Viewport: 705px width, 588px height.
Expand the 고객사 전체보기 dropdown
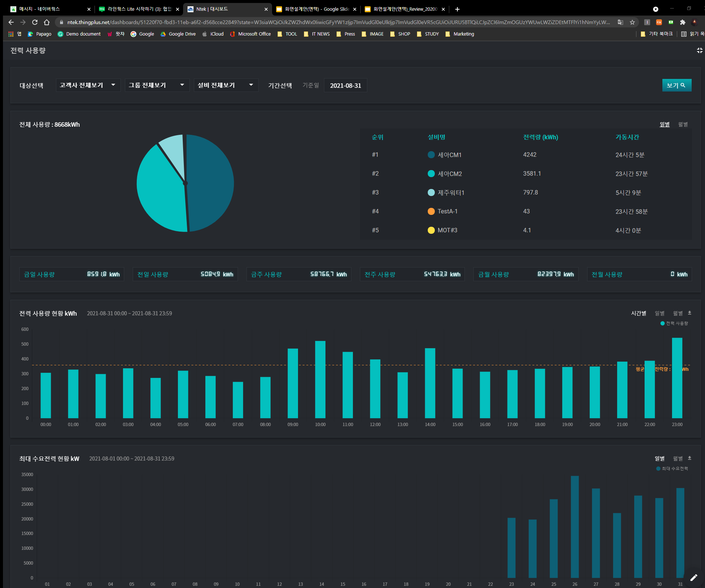click(88, 85)
